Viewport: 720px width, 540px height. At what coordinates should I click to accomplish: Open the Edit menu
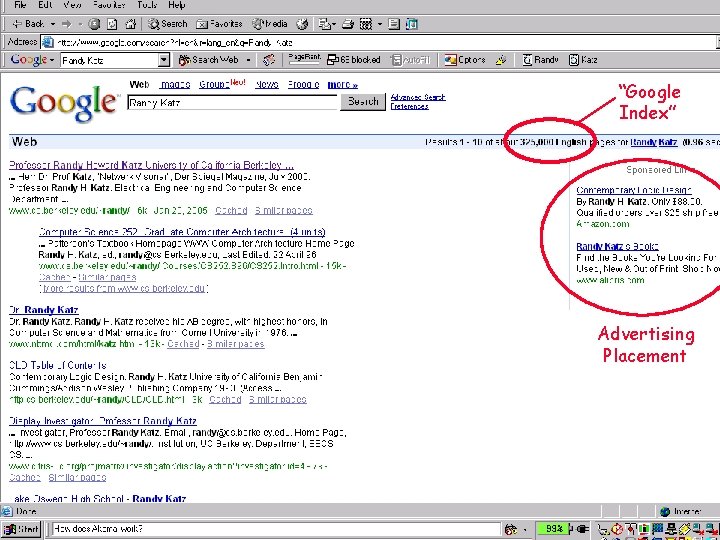tap(45, 5)
